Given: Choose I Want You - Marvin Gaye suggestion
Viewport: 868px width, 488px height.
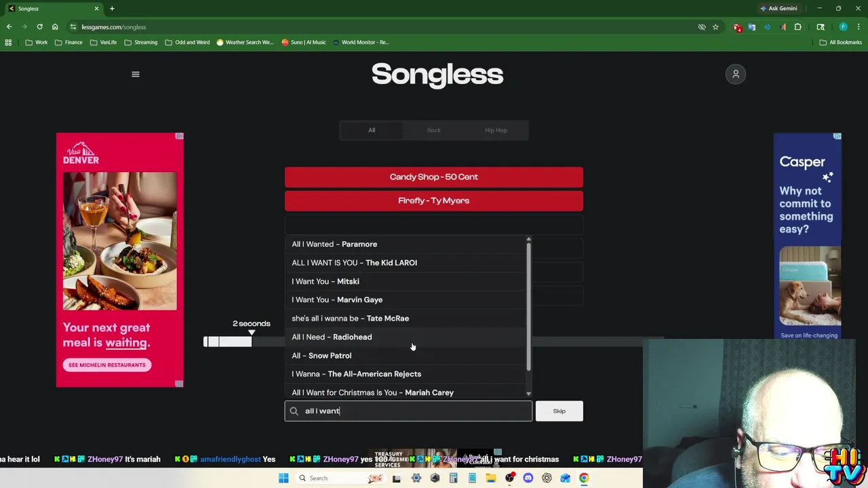Looking at the screenshot, I should 406,300.
